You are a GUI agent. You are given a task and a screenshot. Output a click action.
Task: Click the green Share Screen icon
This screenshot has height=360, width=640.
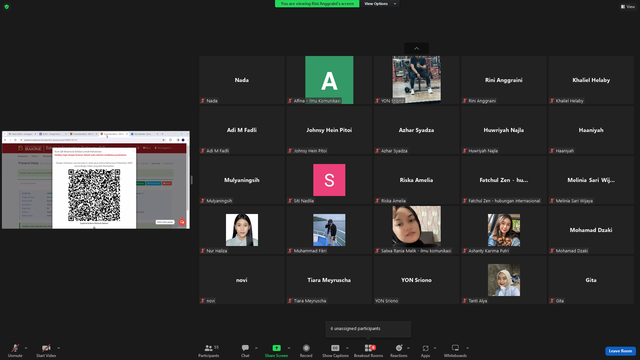pyautogui.click(x=276, y=348)
